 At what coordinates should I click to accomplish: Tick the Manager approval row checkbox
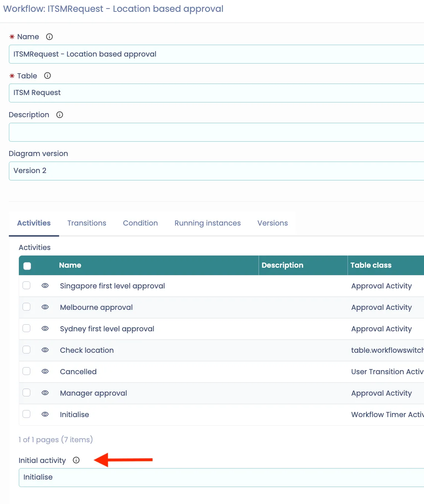27,393
